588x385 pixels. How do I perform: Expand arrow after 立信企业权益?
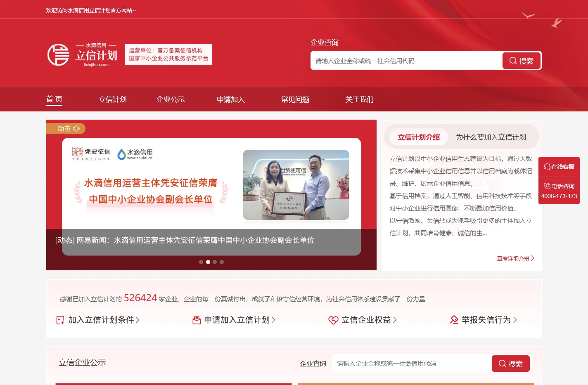(395, 320)
